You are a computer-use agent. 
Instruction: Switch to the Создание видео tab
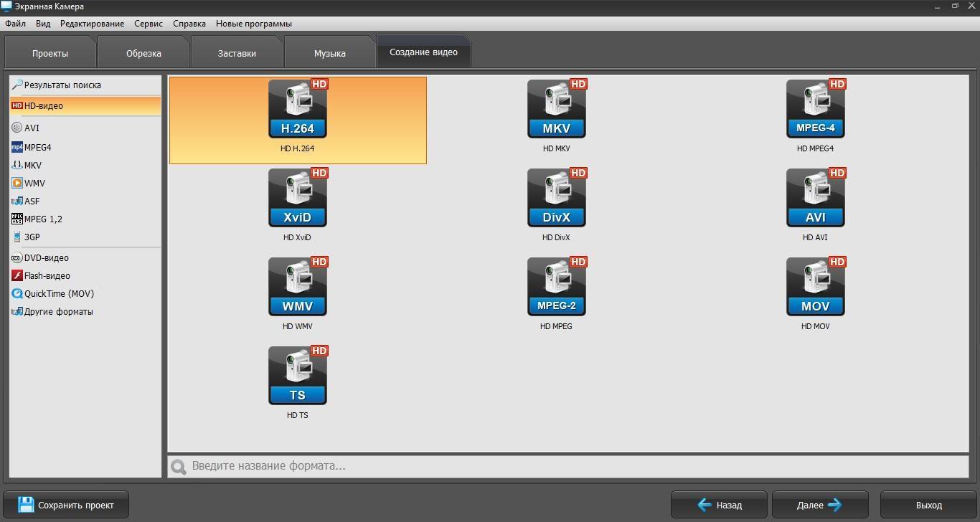click(x=423, y=52)
